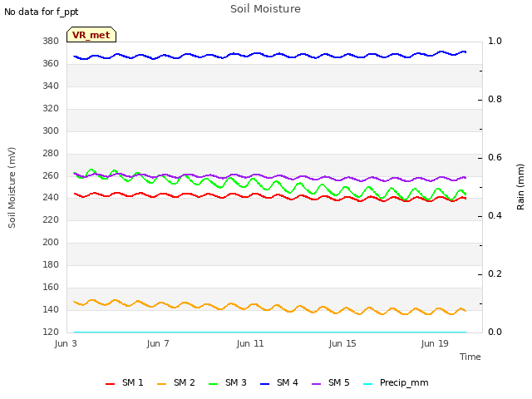Click the Time axis title
532x399 pixels.
pos(470,357)
